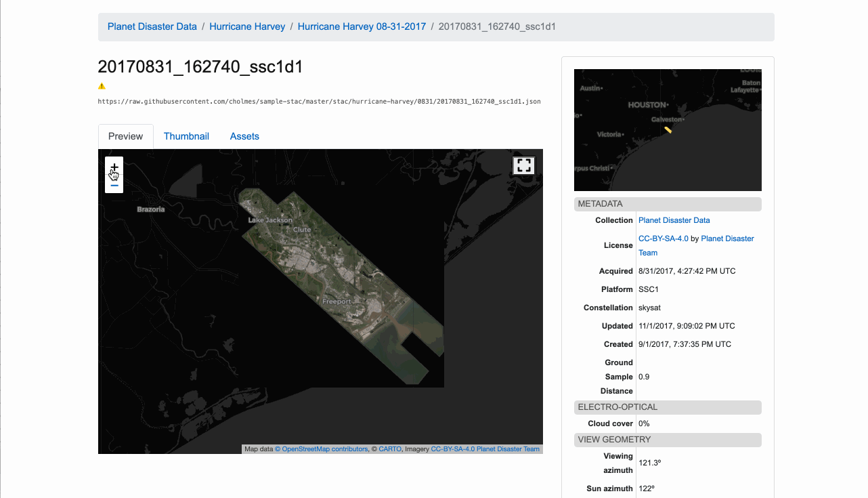Viewport: 868px width, 498px height.
Task: Toggle fullscreen on the preview map
Action: [524, 166]
